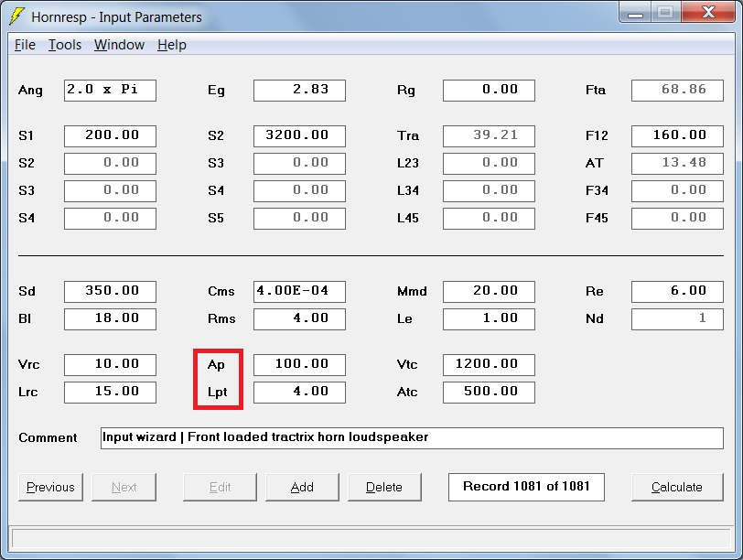This screenshot has height=560, width=743.
Task: Click the Cms field with 4.00E-04
Action: pos(299,292)
